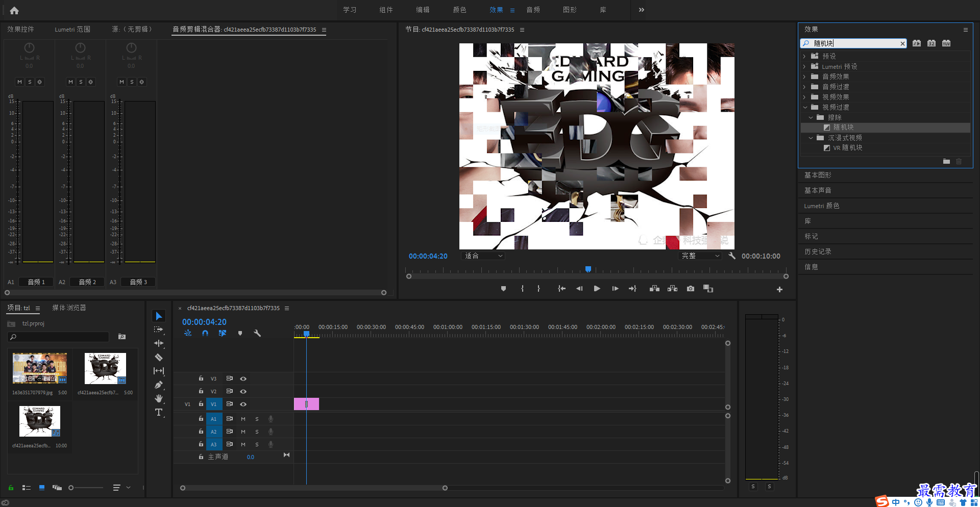The image size is (980, 507).
Task: Expand the 预设 effects folder
Action: tap(804, 56)
